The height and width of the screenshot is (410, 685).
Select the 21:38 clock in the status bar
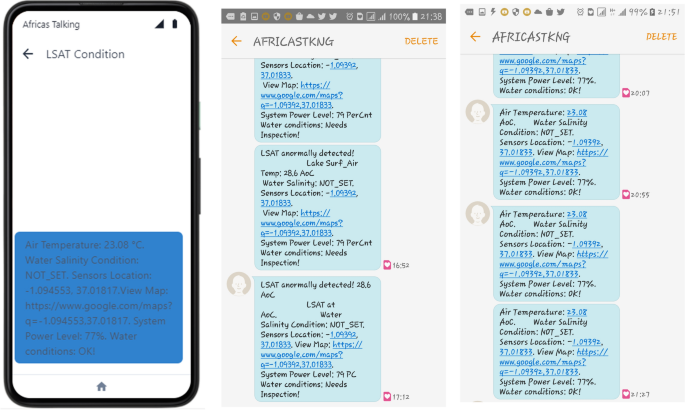[x=432, y=17]
